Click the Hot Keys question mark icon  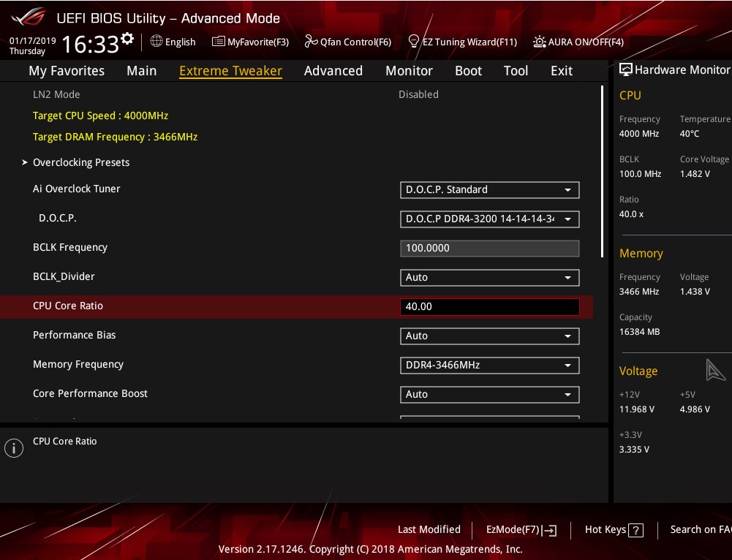point(635,530)
